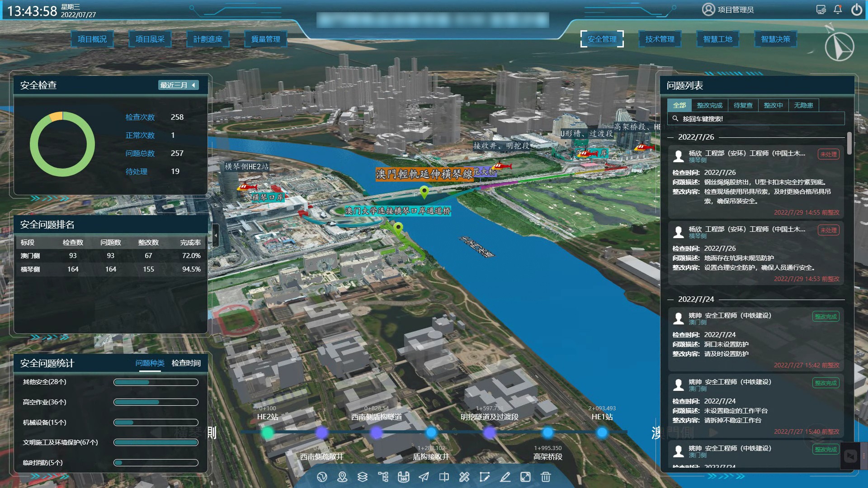
Task: Collapse the left panel with arrow handle
Action: (x=216, y=235)
